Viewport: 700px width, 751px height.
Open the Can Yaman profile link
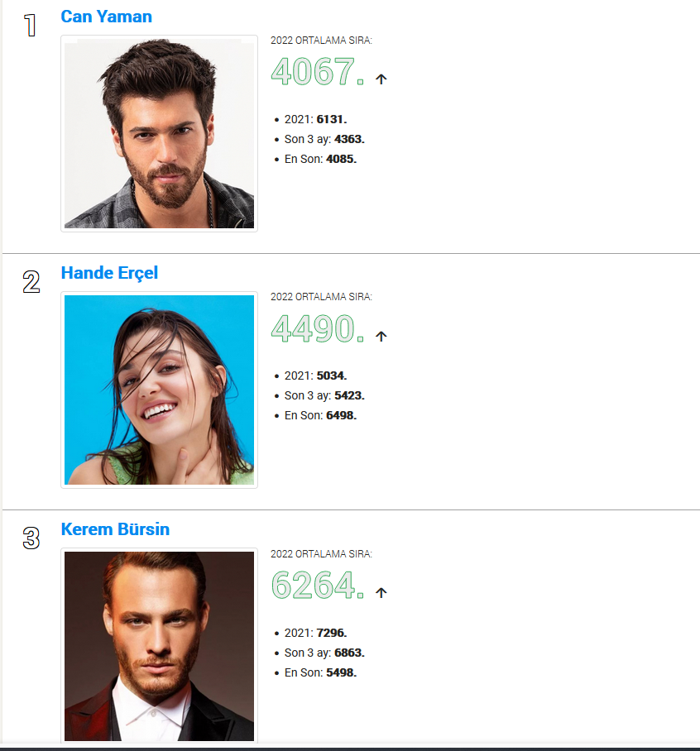coord(106,17)
